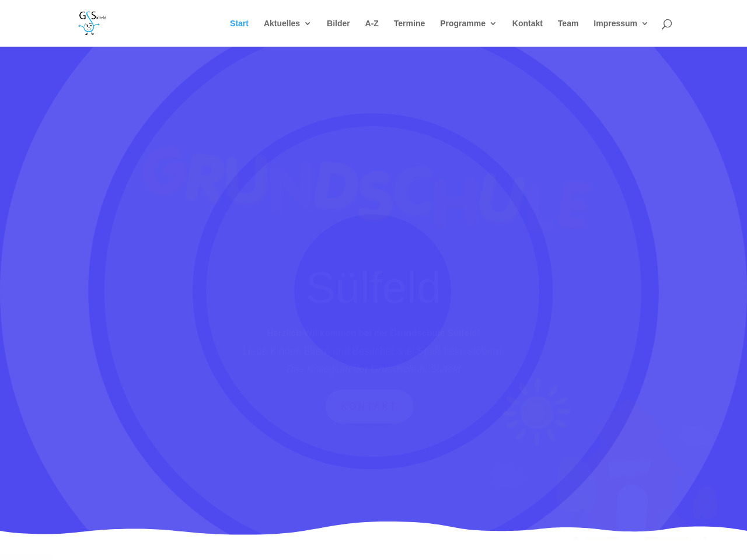Click the Programme menu label

coord(462,23)
